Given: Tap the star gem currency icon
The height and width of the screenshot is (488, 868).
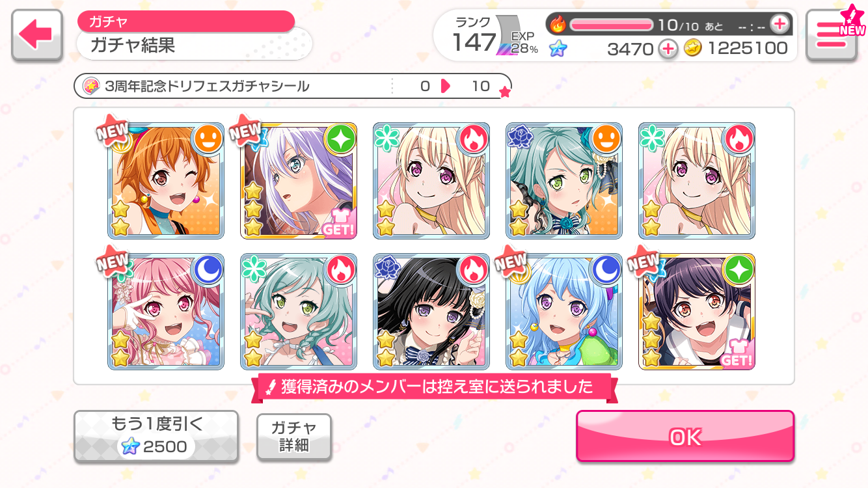Looking at the screenshot, I should tap(558, 48).
